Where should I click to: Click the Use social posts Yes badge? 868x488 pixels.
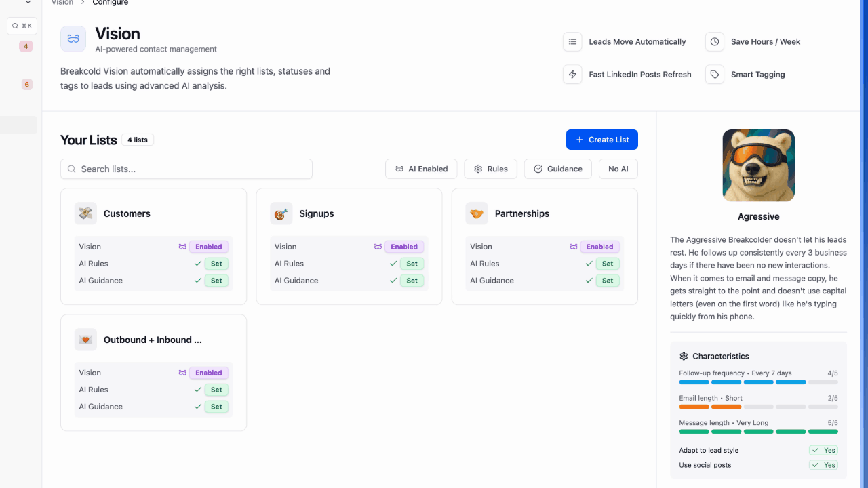[x=823, y=465]
